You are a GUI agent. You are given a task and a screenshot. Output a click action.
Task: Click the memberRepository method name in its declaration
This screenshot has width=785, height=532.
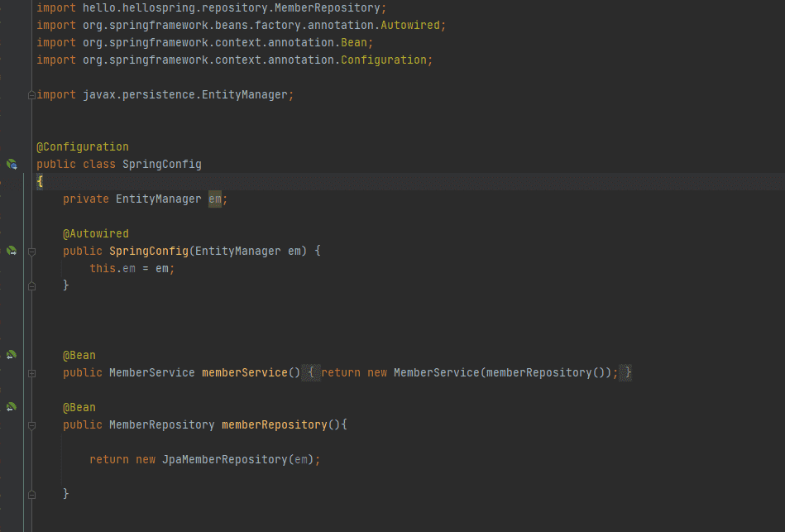(275, 424)
